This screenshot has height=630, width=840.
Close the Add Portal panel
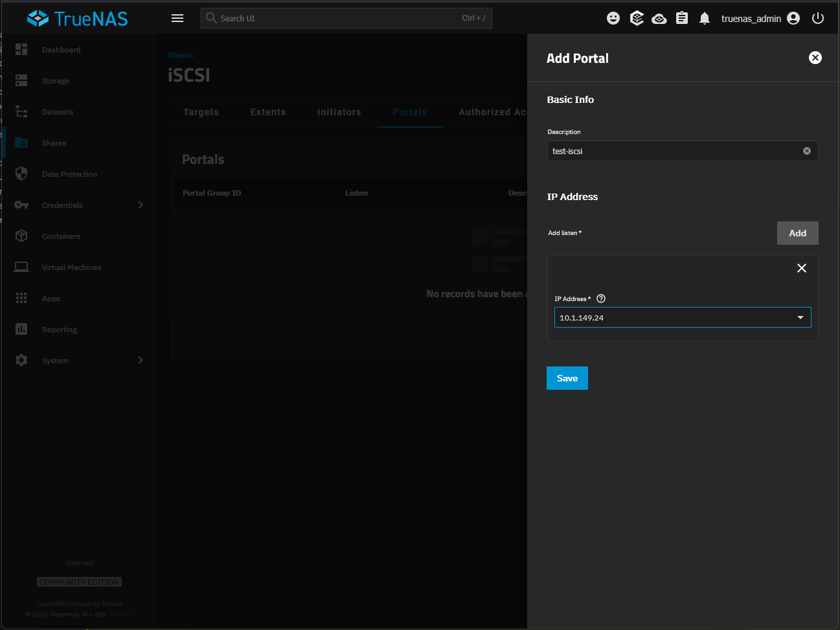(x=815, y=58)
